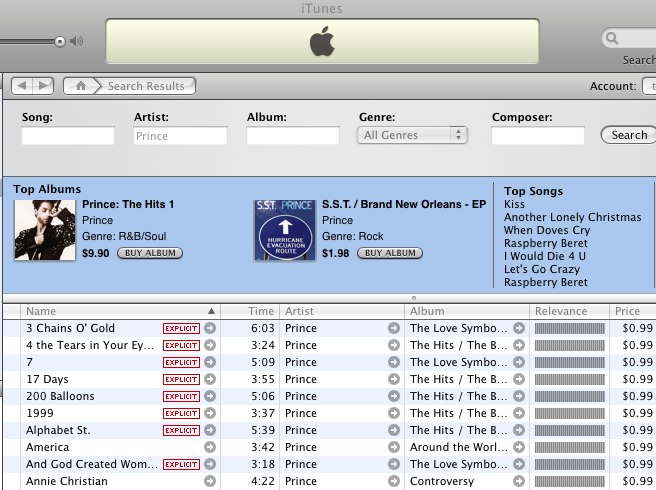Click the Album column header

coord(467,311)
